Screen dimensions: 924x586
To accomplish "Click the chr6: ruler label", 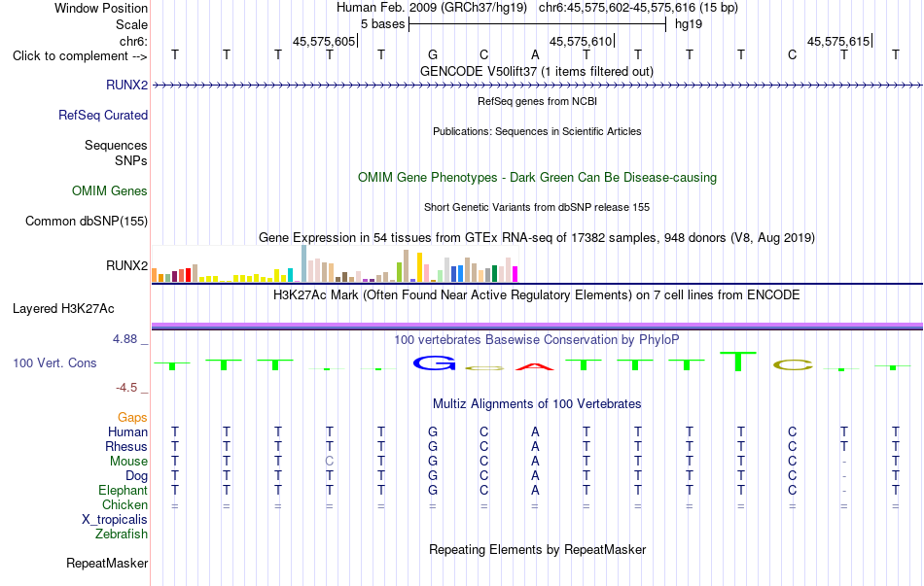I will click(x=134, y=41).
